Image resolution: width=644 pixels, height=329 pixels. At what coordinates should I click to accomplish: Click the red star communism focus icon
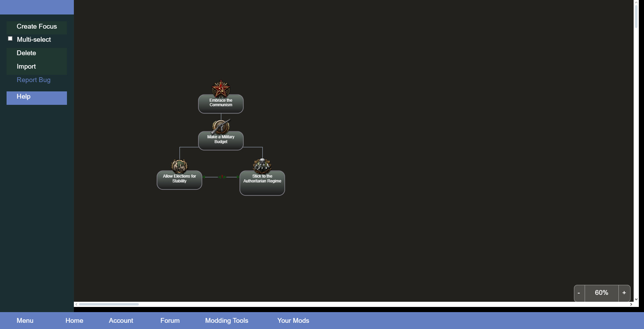[221, 89]
